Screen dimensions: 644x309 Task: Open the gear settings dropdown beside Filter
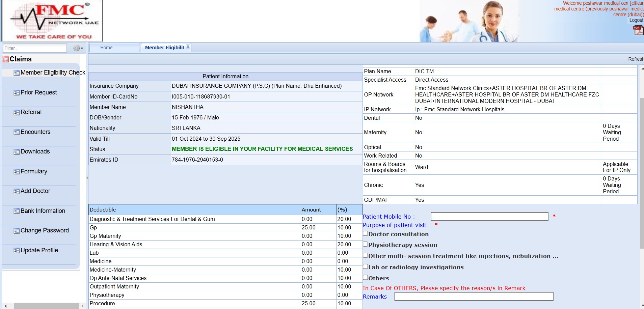[x=78, y=48]
